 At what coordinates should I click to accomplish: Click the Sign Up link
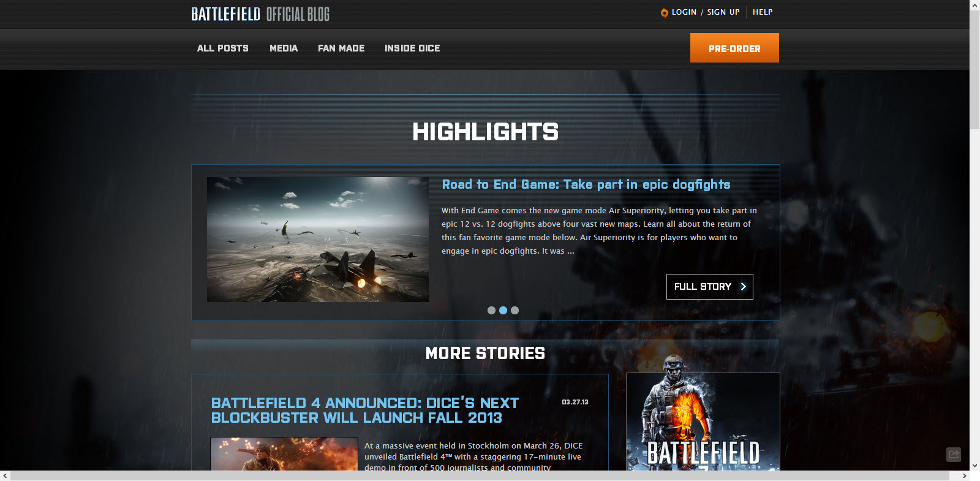[723, 12]
